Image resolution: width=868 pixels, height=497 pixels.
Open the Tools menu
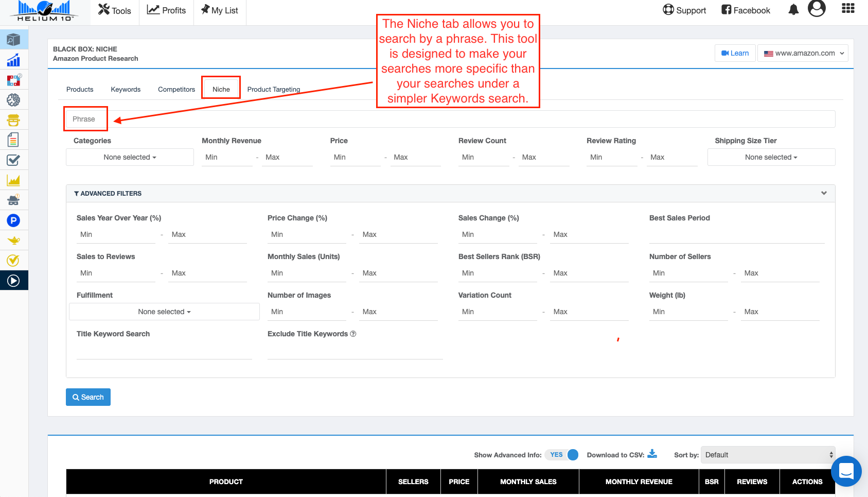click(115, 10)
